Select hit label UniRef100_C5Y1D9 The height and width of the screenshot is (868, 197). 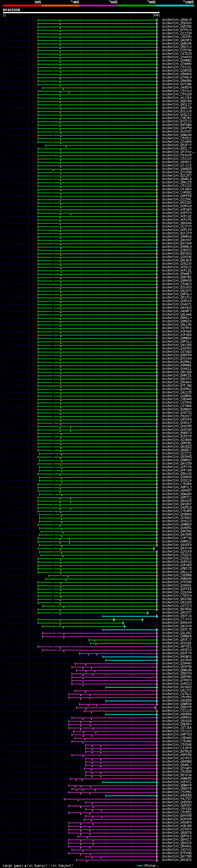click(x=177, y=94)
